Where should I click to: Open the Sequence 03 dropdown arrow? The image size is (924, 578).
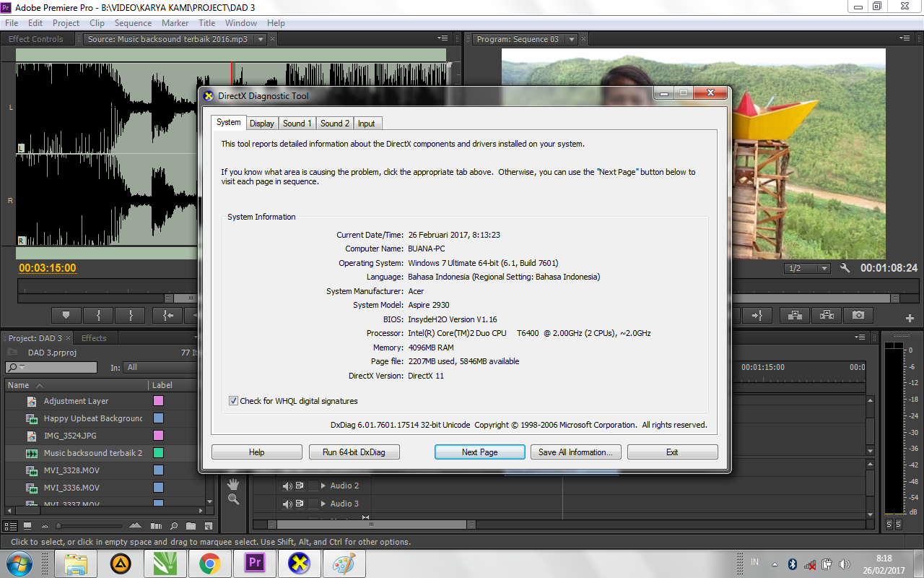pyautogui.click(x=572, y=39)
